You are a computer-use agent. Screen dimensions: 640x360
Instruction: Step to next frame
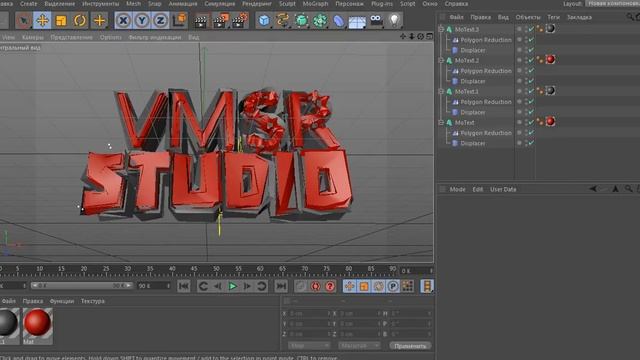(247, 287)
